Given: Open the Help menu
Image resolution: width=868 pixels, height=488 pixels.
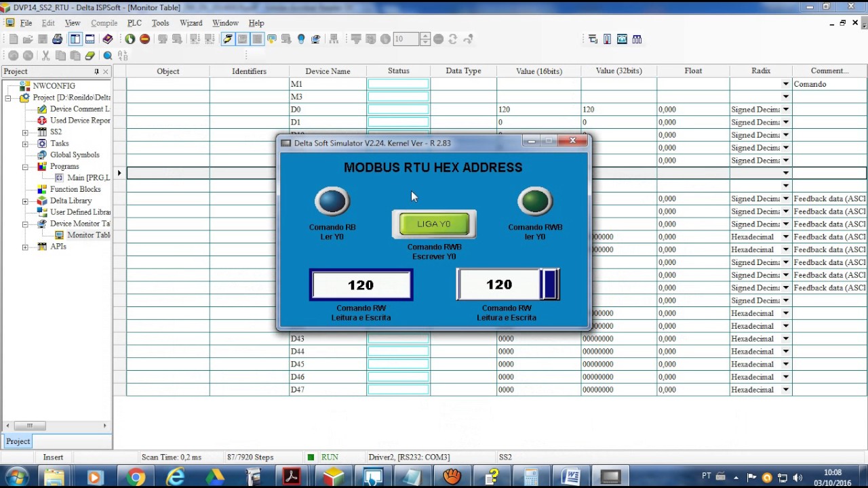Looking at the screenshot, I should [256, 23].
